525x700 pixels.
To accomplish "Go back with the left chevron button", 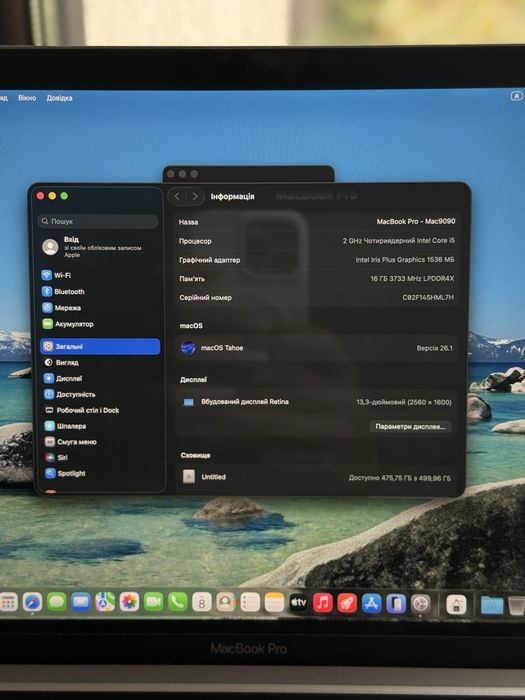I will (x=177, y=196).
